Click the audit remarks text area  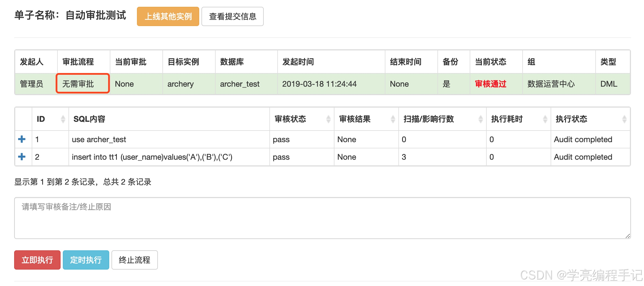pyautogui.click(x=323, y=217)
